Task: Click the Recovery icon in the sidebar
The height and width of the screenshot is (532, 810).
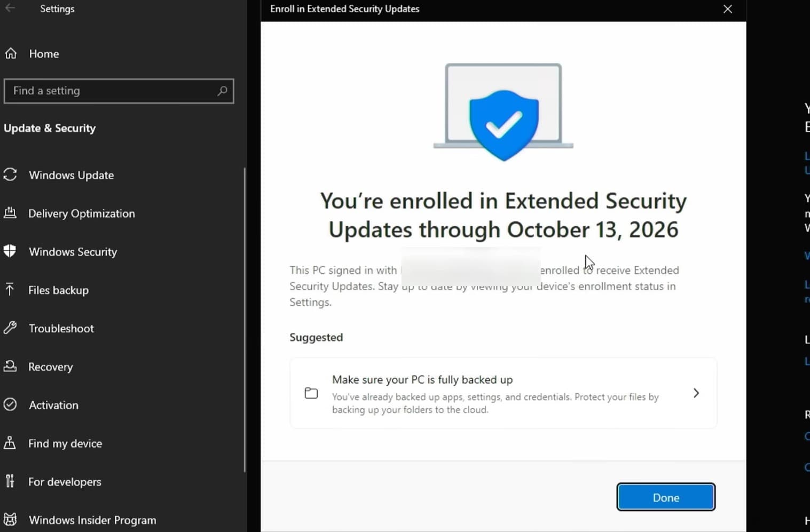Action: click(11, 366)
